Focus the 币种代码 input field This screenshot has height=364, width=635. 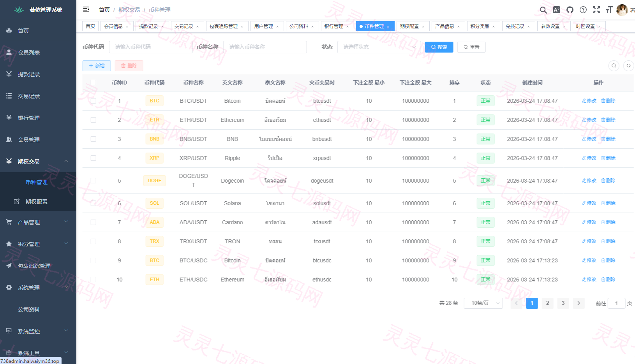point(150,47)
